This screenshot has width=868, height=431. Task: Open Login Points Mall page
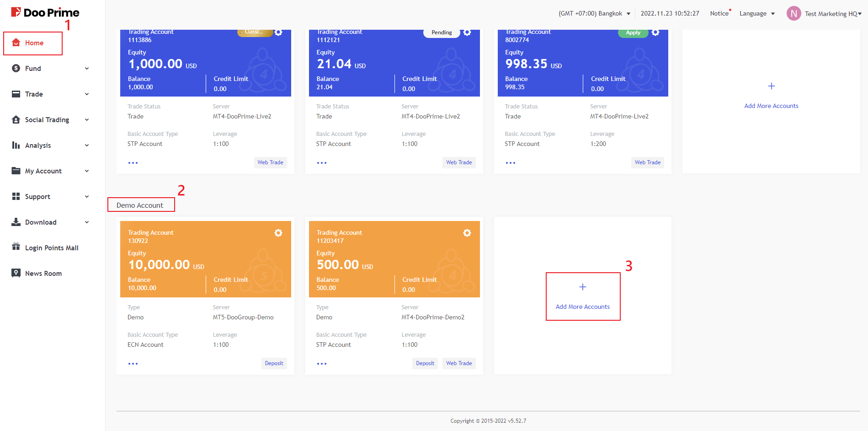[51, 248]
